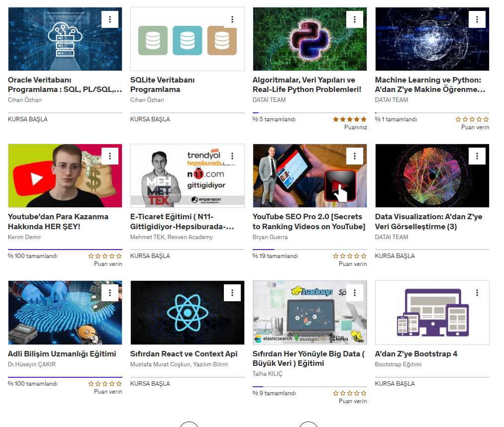Click instructor text Bootstrap Eğitimi
This screenshot has width=504, height=427.
click(x=398, y=364)
